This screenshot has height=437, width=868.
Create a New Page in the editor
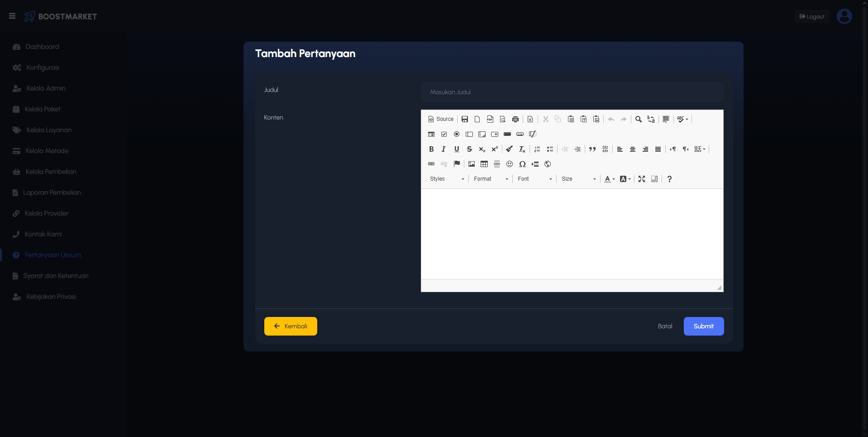[x=477, y=119]
